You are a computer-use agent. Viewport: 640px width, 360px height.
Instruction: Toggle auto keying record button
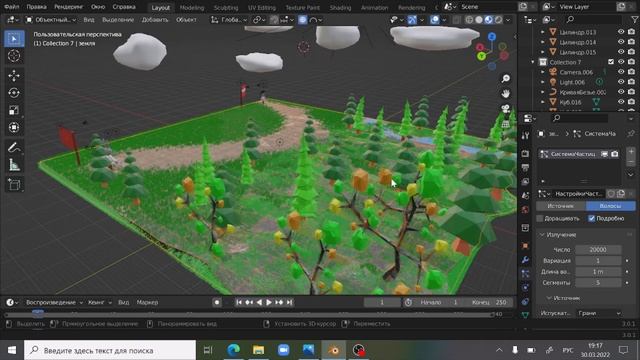[217, 302]
